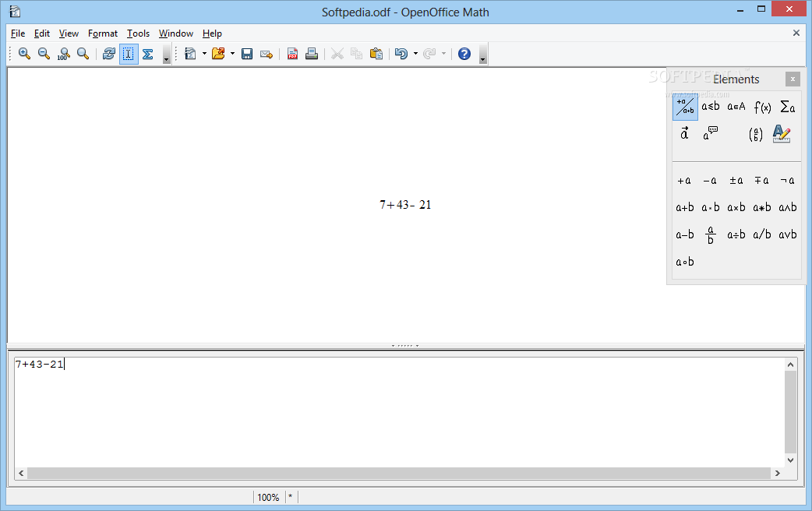Click the Show All zoom icon
Image resolution: width=812 pixels, height=511 pixels.
point(83,53)
